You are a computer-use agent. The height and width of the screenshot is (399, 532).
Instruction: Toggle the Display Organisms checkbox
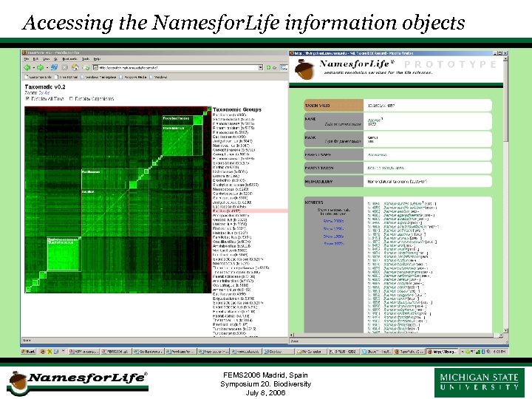coord(71,99)
